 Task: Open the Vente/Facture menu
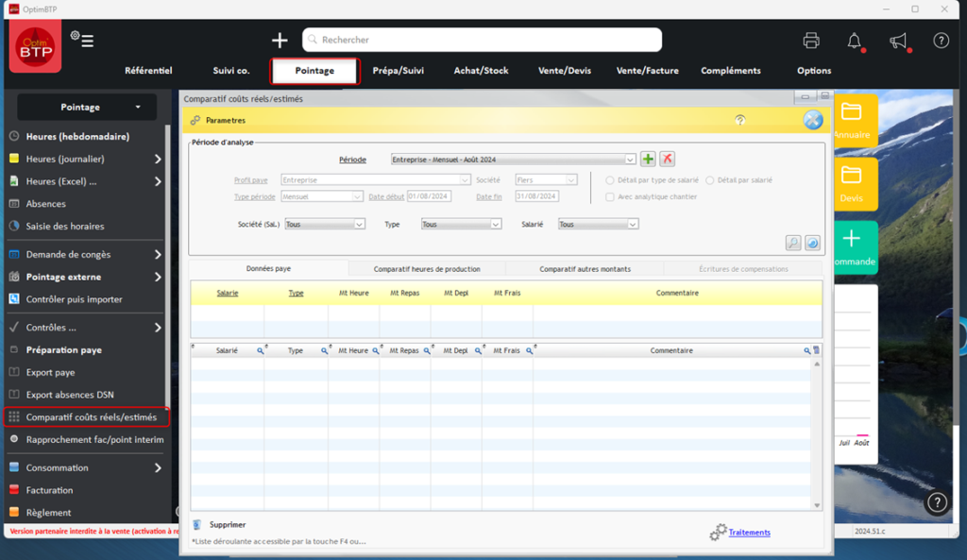(647, 71)
